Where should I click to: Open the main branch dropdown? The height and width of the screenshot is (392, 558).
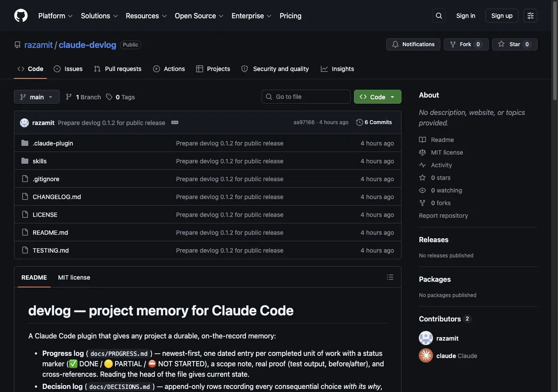click(x=37, y=97)
